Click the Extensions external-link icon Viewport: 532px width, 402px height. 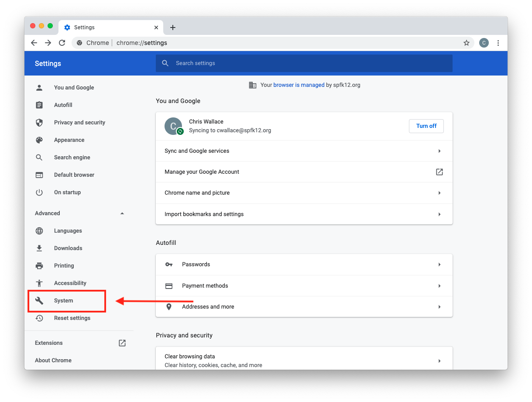tap(122, 343)
